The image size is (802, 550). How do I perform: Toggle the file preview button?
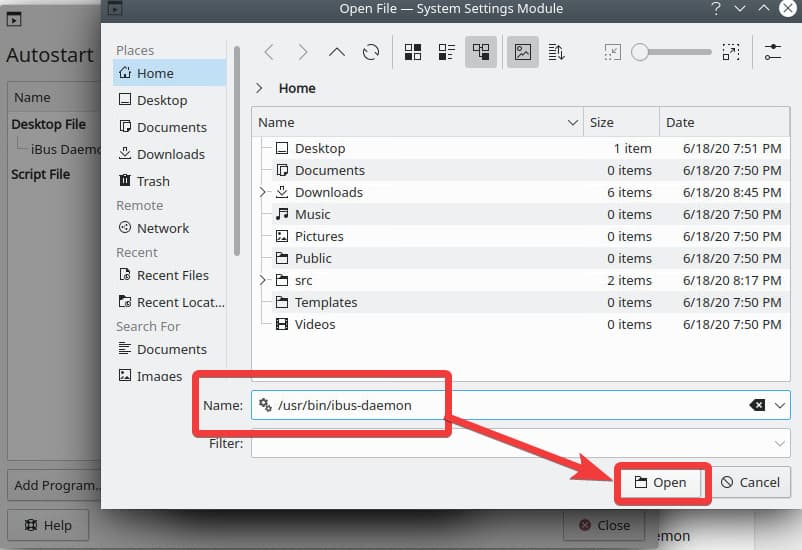pos(522,53)
